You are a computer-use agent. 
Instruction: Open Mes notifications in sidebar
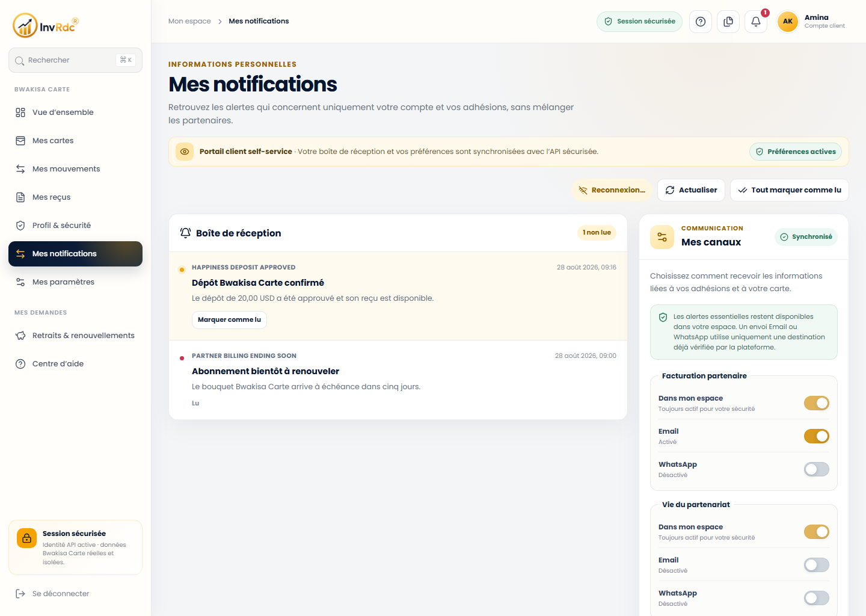point(75,254)
